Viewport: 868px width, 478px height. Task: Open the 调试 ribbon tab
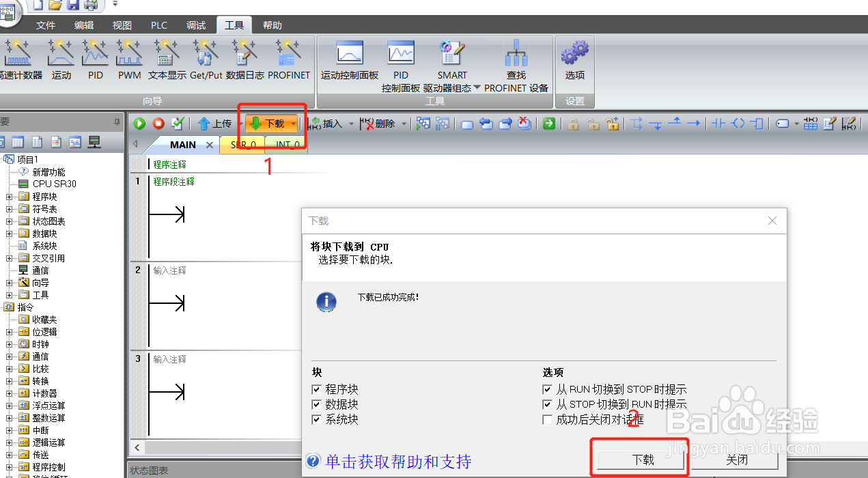(196, 25)
